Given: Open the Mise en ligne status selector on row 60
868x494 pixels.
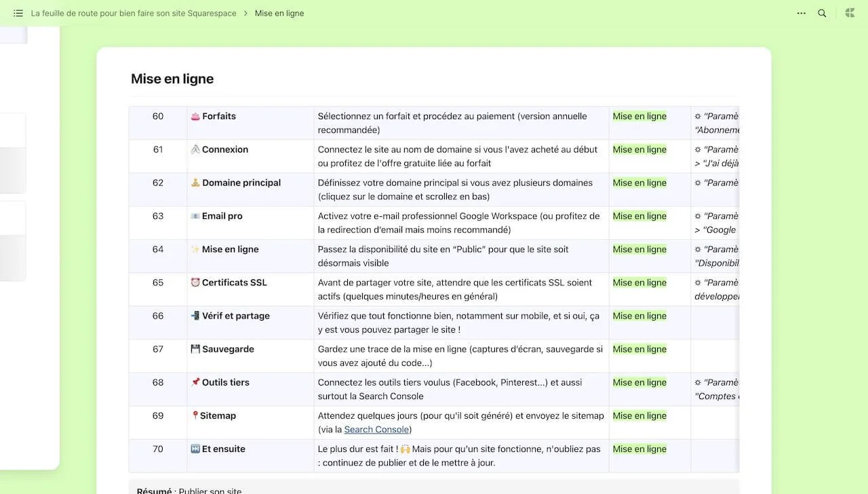Looking at the screenshot, I should tap(638, 116).
